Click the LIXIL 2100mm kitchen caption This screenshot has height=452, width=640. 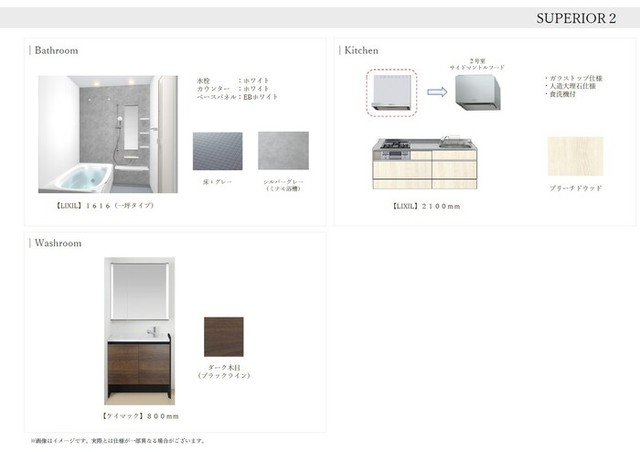(x=425, y=206)
